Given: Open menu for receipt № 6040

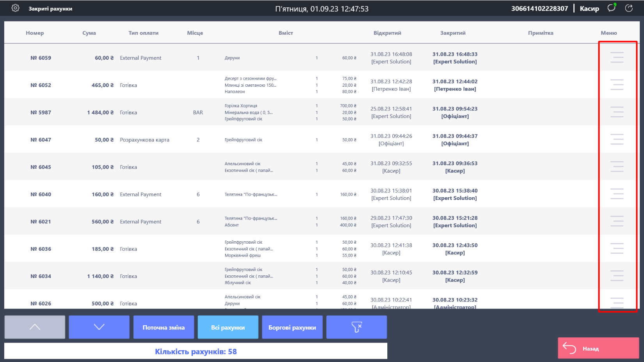Looking at the screenshot, I should tap(617, 194).
